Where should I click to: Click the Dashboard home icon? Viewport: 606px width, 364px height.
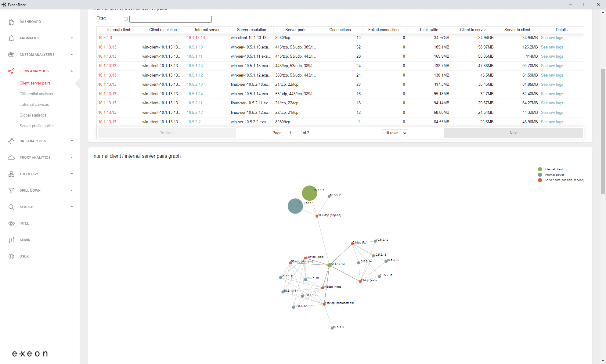[x=11, y=22]
